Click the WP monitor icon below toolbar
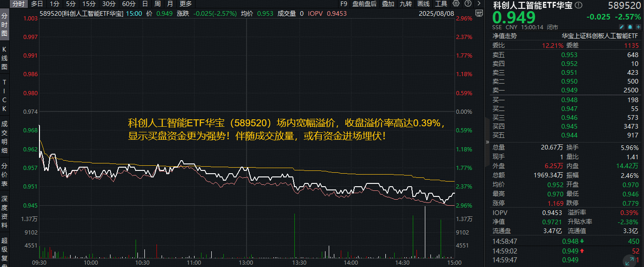Screen dimensions: 644x267 [479, 13]
